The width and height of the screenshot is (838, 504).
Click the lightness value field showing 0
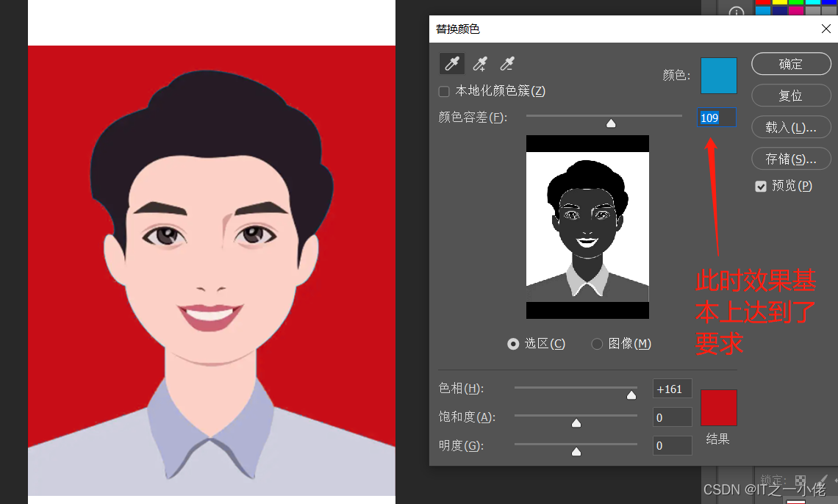673,445
